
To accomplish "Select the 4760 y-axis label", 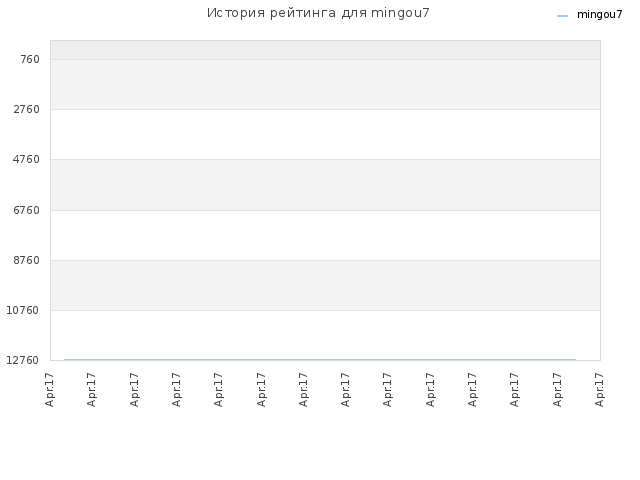I will 27,160.
